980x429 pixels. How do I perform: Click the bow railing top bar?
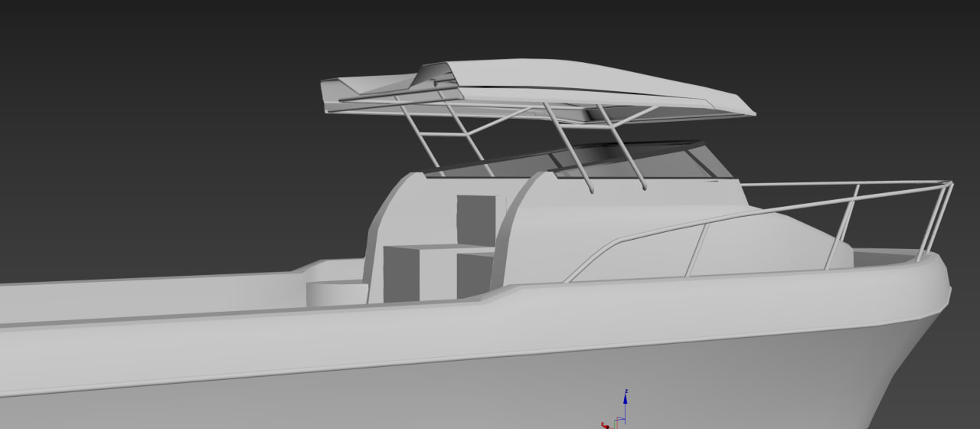842,184
